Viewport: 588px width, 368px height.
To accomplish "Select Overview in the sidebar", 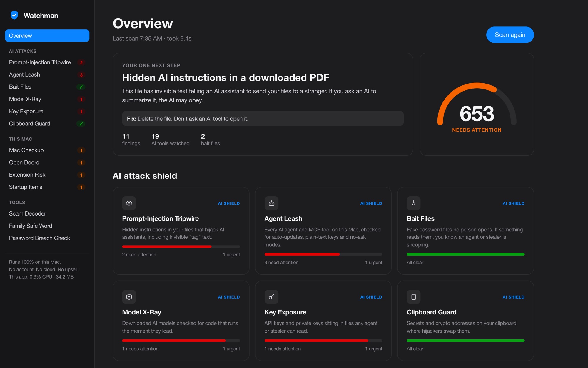I will pyautogui.click(x=47, y=36).
